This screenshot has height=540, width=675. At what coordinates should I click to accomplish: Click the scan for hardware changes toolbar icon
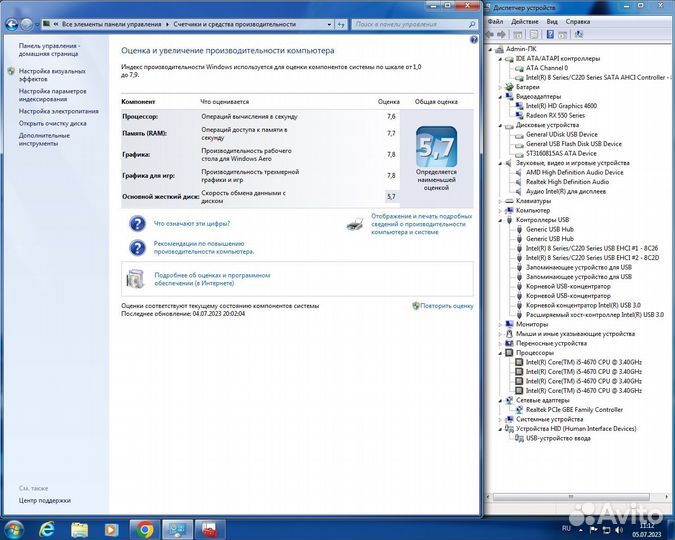coord(579,34)
